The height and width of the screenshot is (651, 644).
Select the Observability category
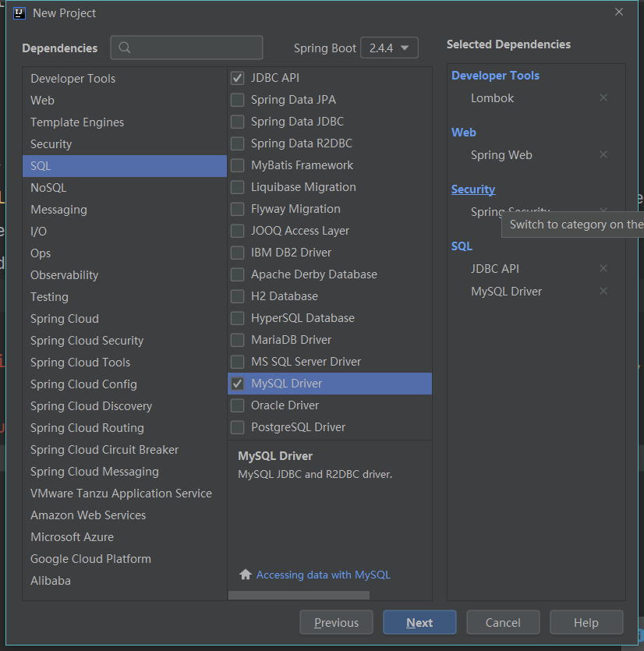tap(125, 275)
